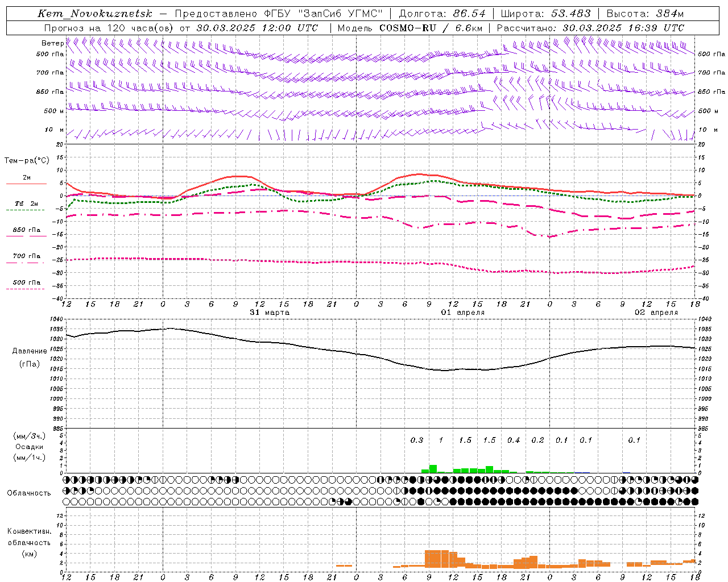Click the dotted pink line sample under legend '500 гПа'
Viewport: 728px width, 582px height.
[25, 289]
